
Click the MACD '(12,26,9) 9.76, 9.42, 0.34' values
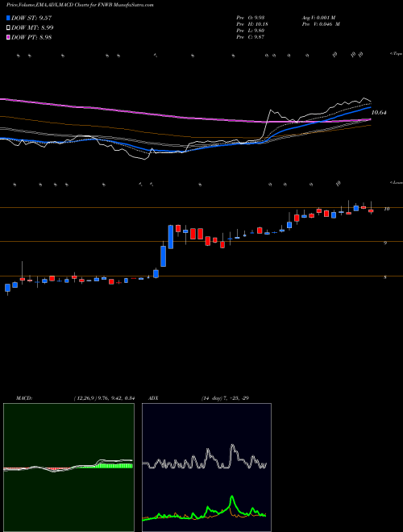(104, 398)
